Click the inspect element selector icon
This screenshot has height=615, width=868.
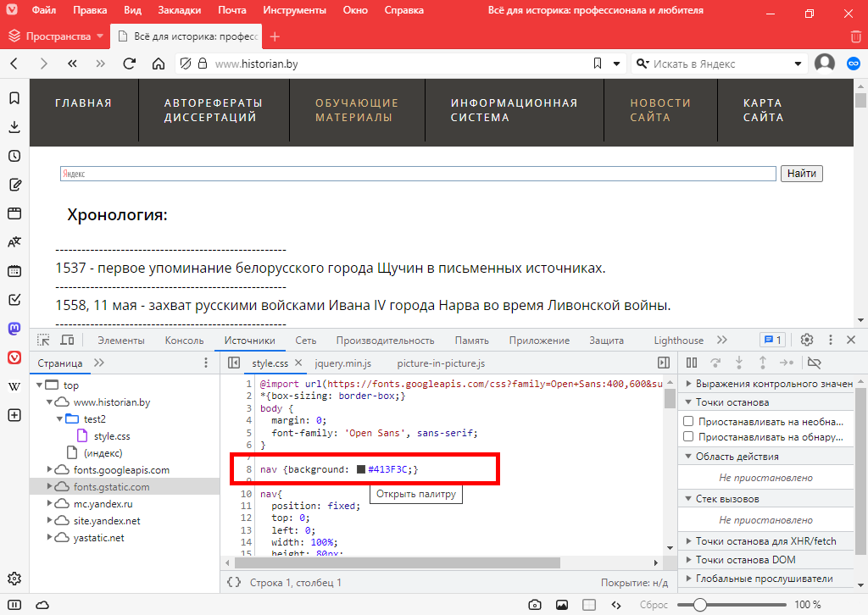coord(43,340)
